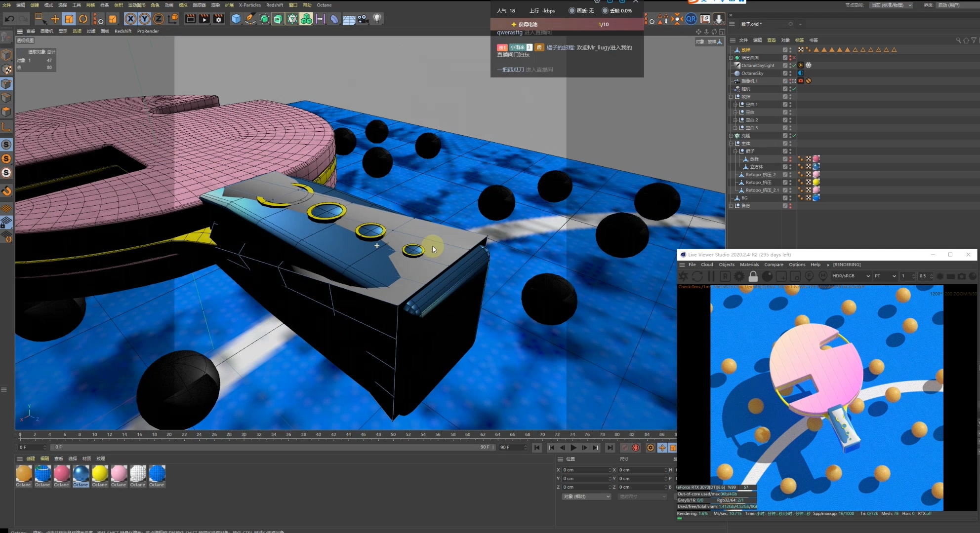
Task: Toggle visibility dots for BG object
Action: pos(790,198)
